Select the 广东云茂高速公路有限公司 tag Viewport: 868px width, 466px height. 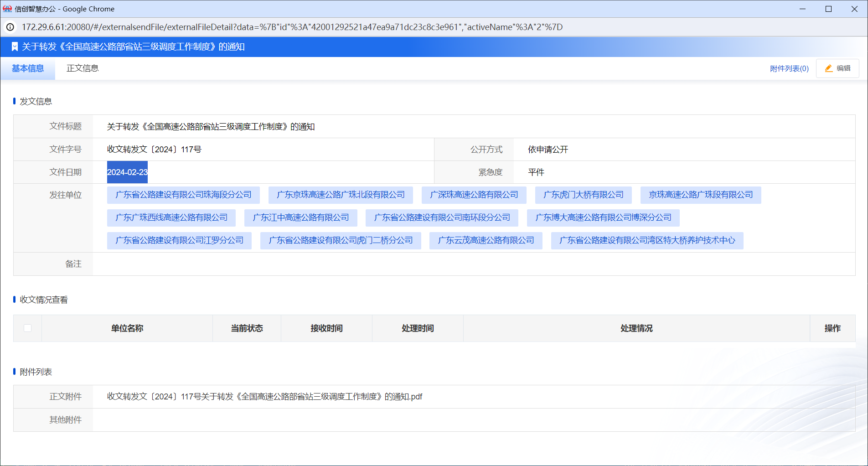(486, 240)
